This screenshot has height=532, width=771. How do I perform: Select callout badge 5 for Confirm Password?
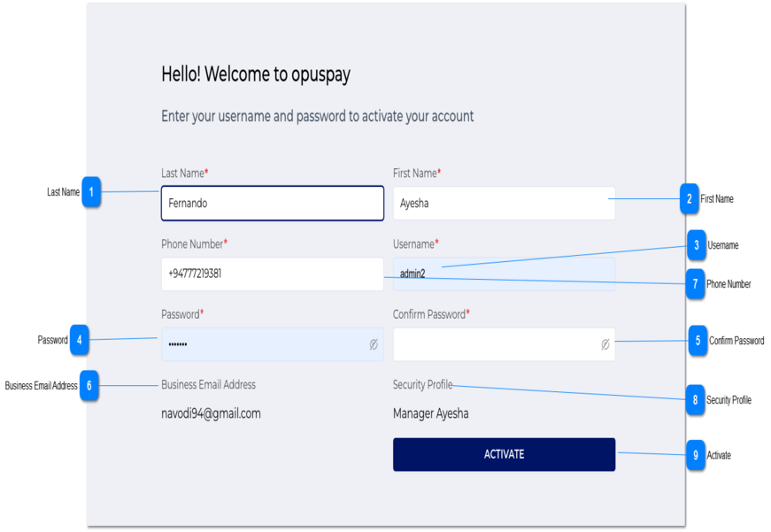[698, 341]
